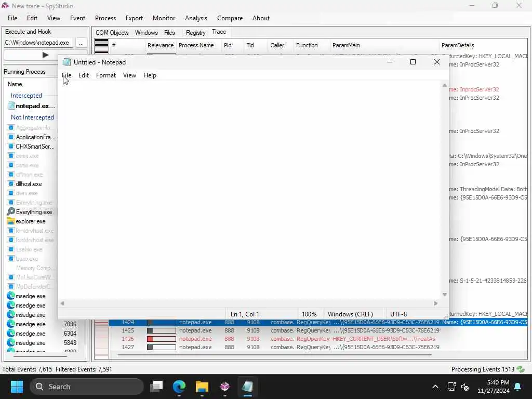
Task: Click the ParamDetails column header
Action: click(458, 45)
